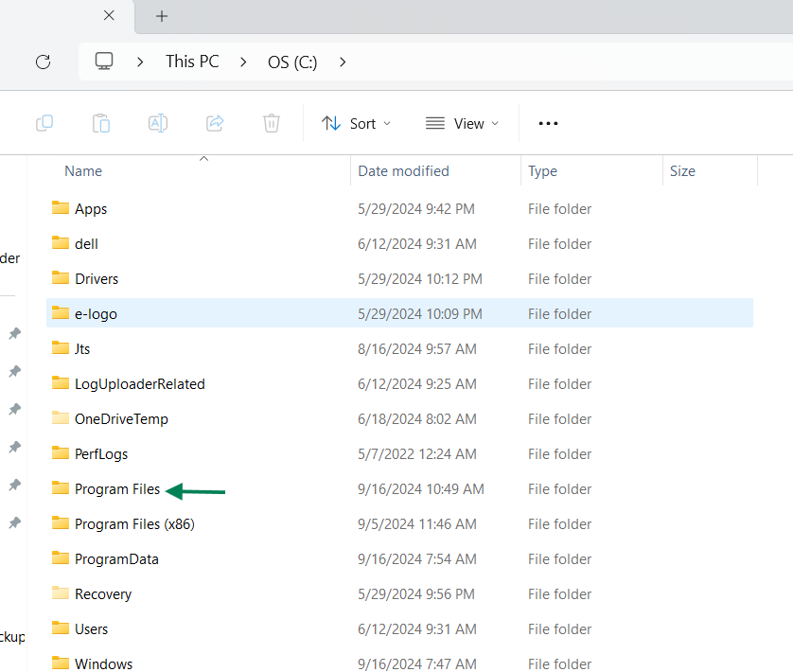The image size is (793, 672).
Task: Click the Apps folder name
Action: [x=91, y=209]
